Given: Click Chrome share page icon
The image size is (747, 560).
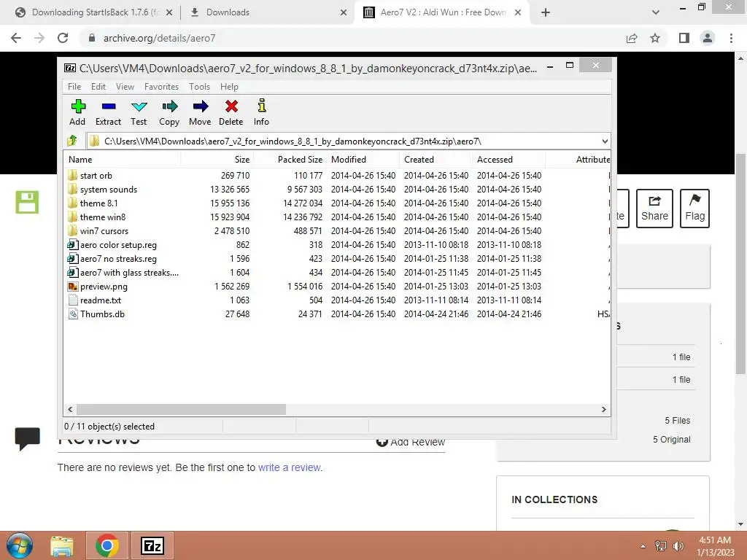Looking at the screenshot, I should click(x=632, y=38).
